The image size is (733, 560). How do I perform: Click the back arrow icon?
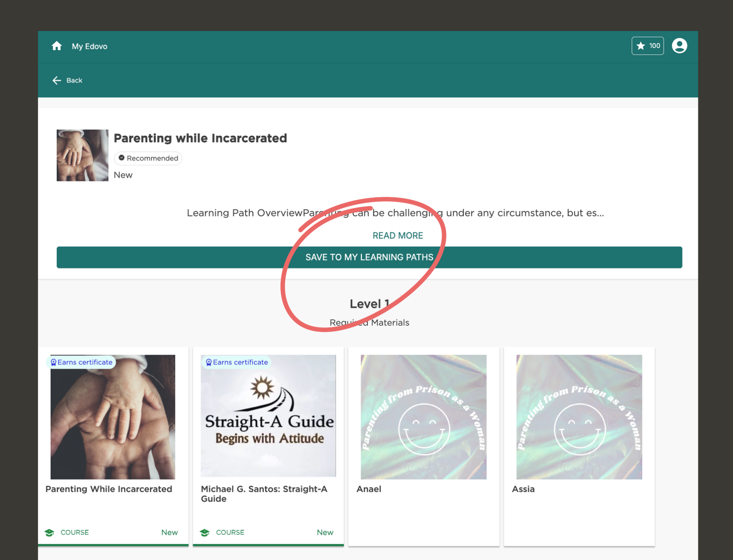[57, 80]
